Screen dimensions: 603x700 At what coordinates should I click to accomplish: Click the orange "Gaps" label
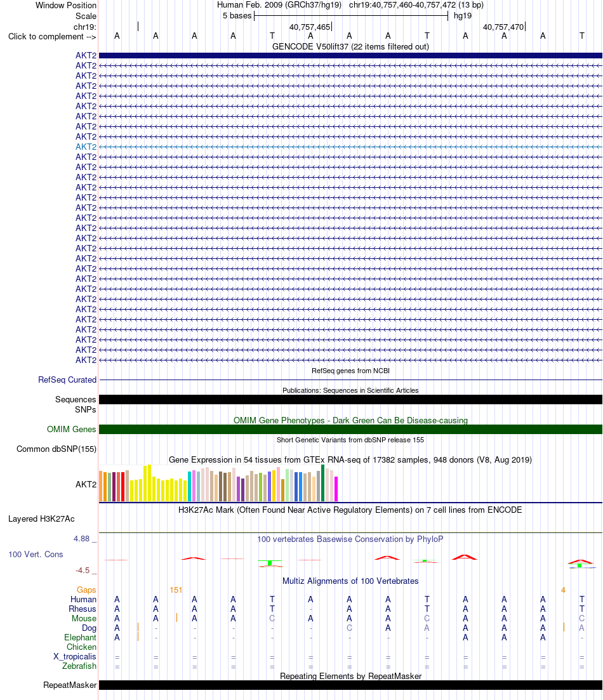click(86, 590)
